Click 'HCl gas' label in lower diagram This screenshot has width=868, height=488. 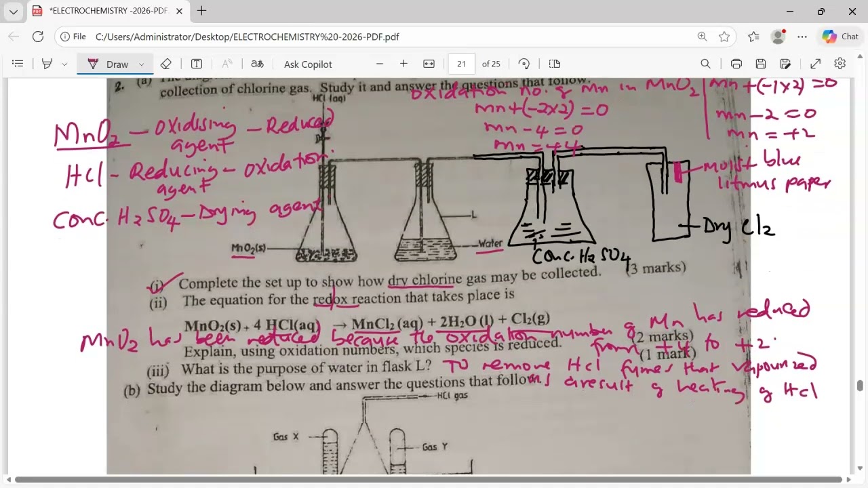452,396
